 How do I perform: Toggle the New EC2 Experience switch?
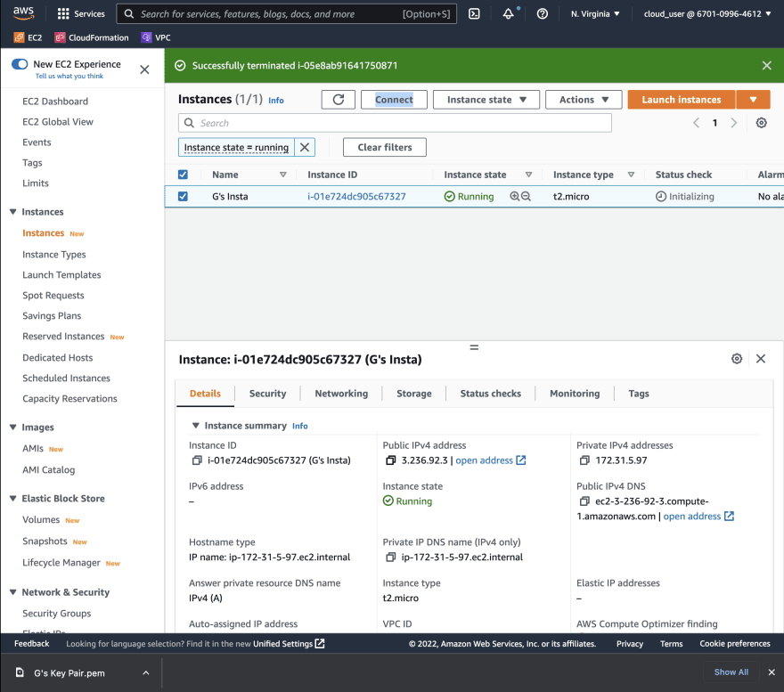coord(20,64)
